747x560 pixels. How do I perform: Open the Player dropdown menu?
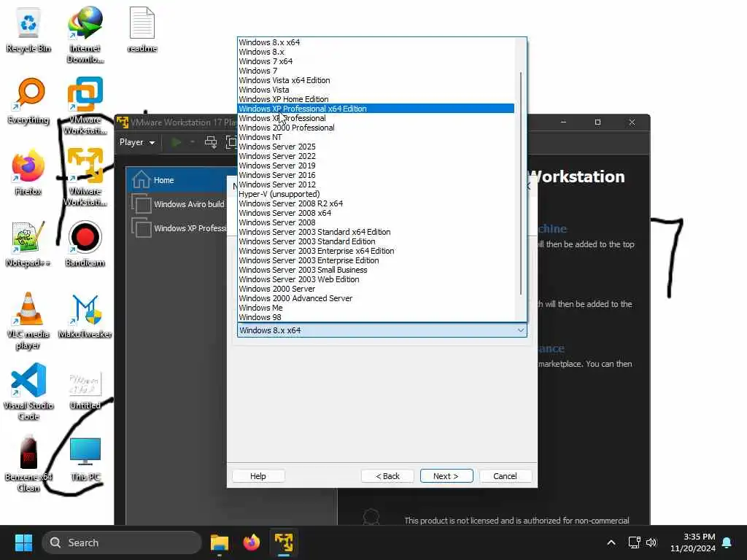point(136,142)
